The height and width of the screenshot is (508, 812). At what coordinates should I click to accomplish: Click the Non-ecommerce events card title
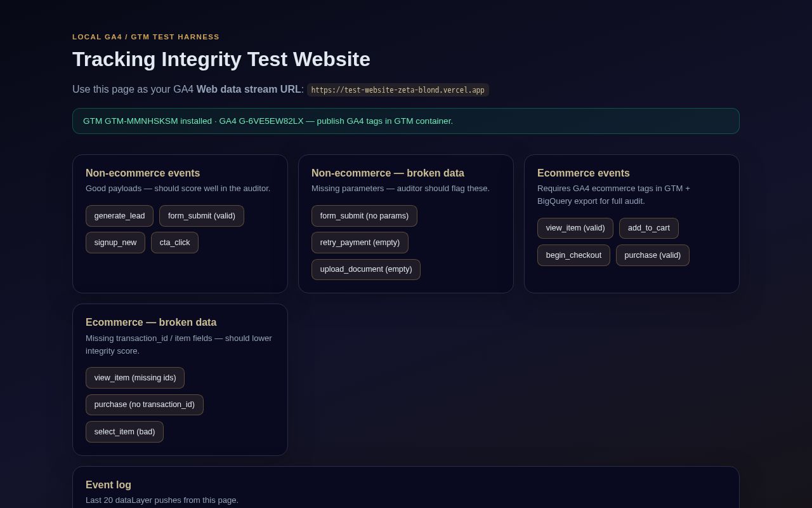click(x=143, y=173)
